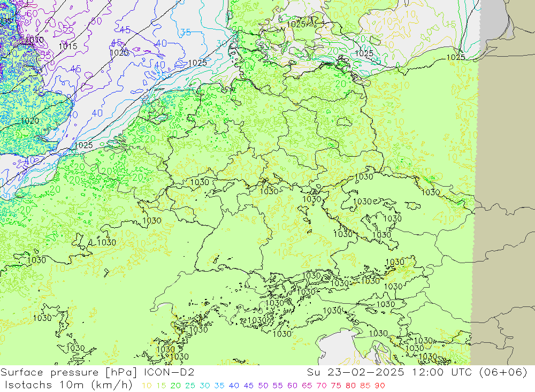Screen dimensions: 535x392
Task: Select the cyan '30' isotach legend value
Action: 205,386
